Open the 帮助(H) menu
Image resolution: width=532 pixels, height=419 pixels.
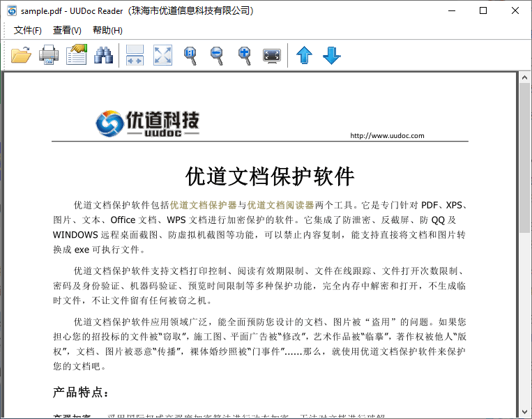107,30
